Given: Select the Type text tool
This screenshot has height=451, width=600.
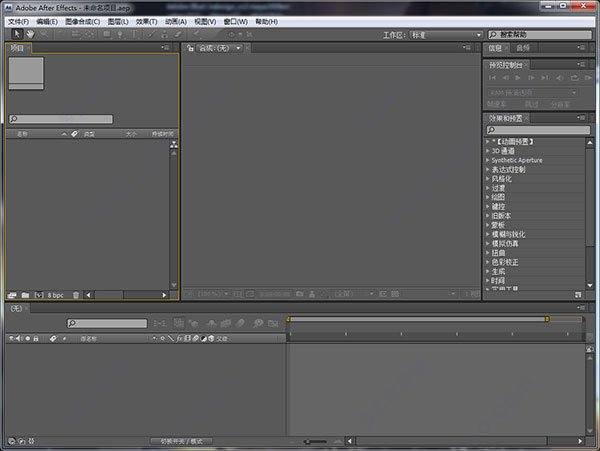Looking at the screenshot, I should tap(134, 34).
